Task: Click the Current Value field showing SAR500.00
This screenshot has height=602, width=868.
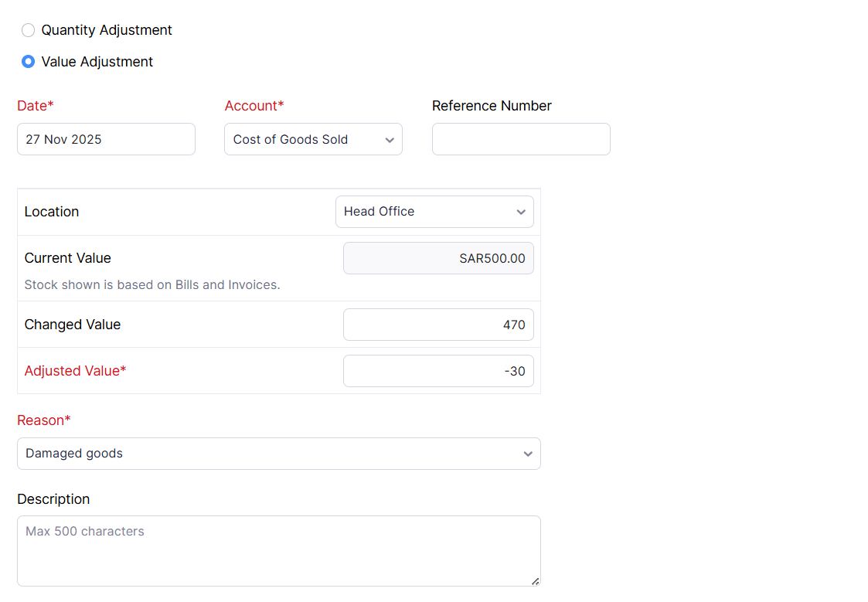Action: click(438, 258)
